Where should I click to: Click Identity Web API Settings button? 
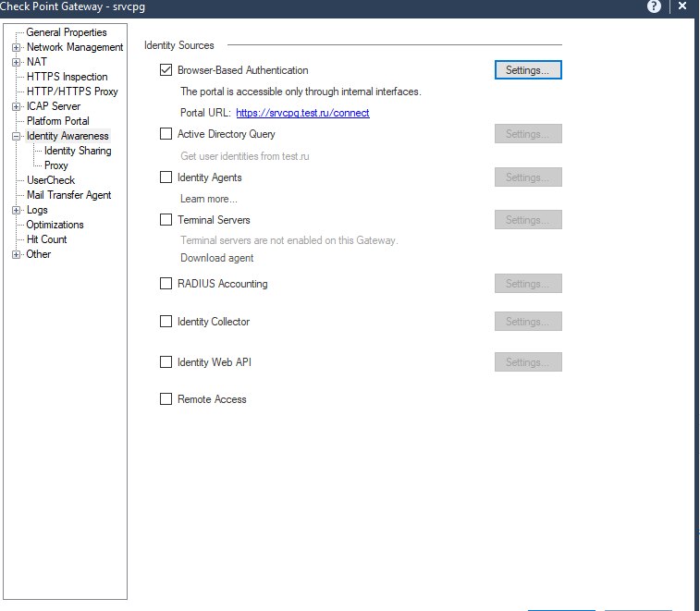(528, 362)
